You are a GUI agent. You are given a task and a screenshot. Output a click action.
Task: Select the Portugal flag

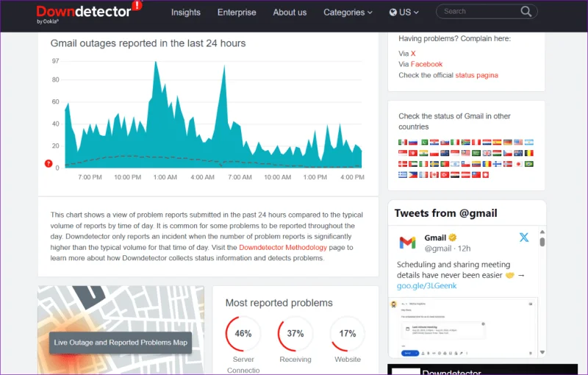coord(445,164)
